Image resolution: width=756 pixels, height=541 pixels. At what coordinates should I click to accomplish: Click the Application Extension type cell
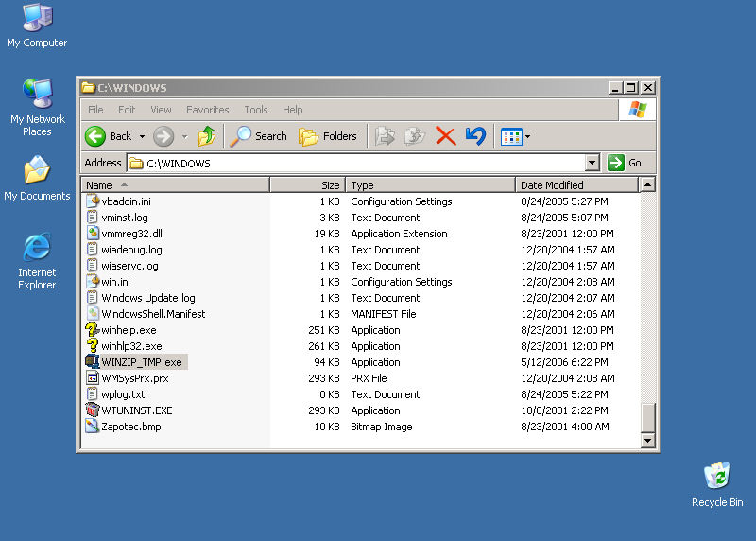click(399, 234)
